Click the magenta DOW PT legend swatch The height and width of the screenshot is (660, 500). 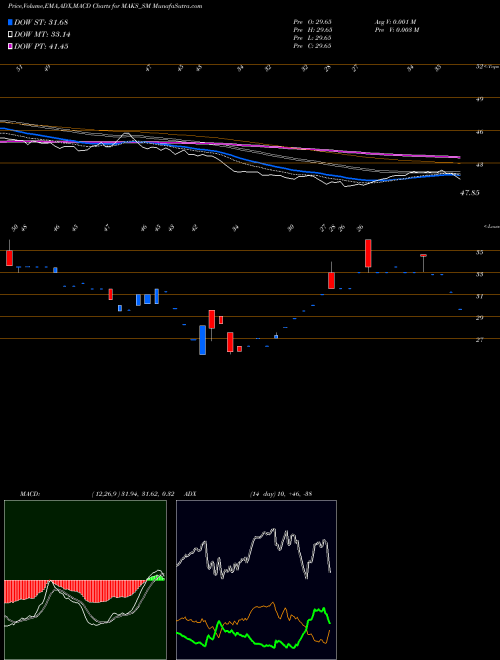pos(10,46)
